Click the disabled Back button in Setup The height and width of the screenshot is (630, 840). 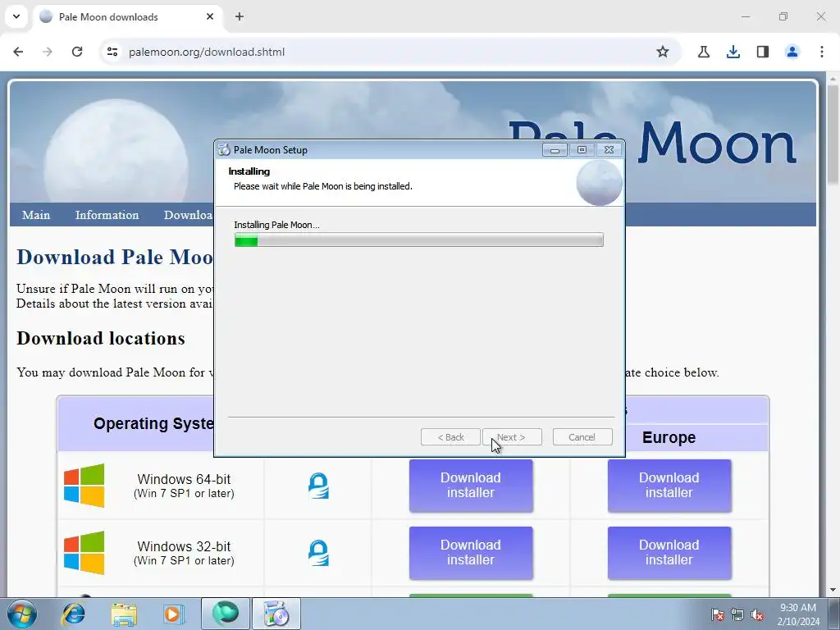[450, 437]
